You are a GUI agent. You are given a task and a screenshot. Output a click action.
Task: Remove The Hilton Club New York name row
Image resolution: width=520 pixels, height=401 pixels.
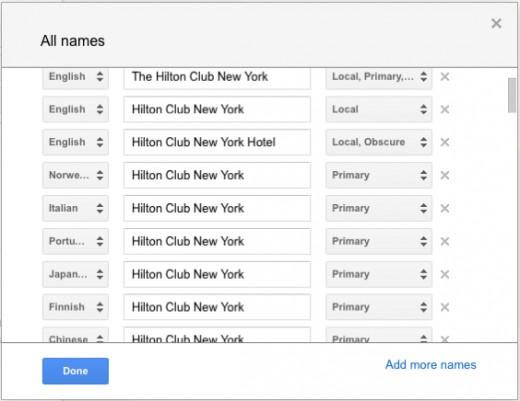tap(445, 77)
